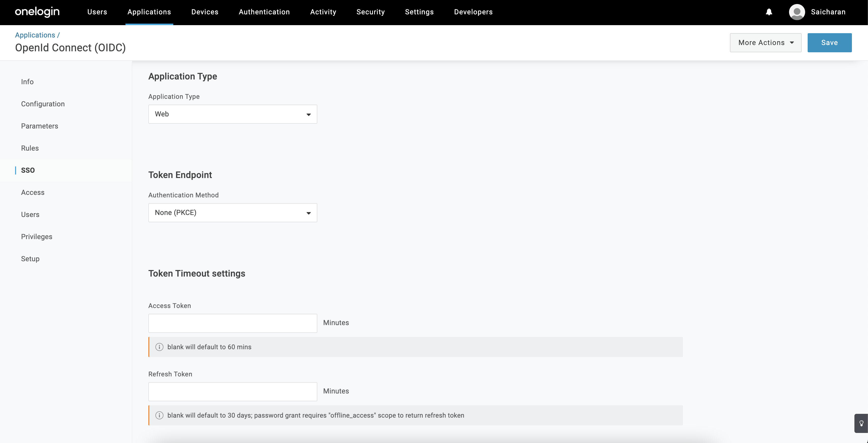The height and width of the screenshot is (443, 868).
Task: Click the Save button
Action: click(830, 43)
